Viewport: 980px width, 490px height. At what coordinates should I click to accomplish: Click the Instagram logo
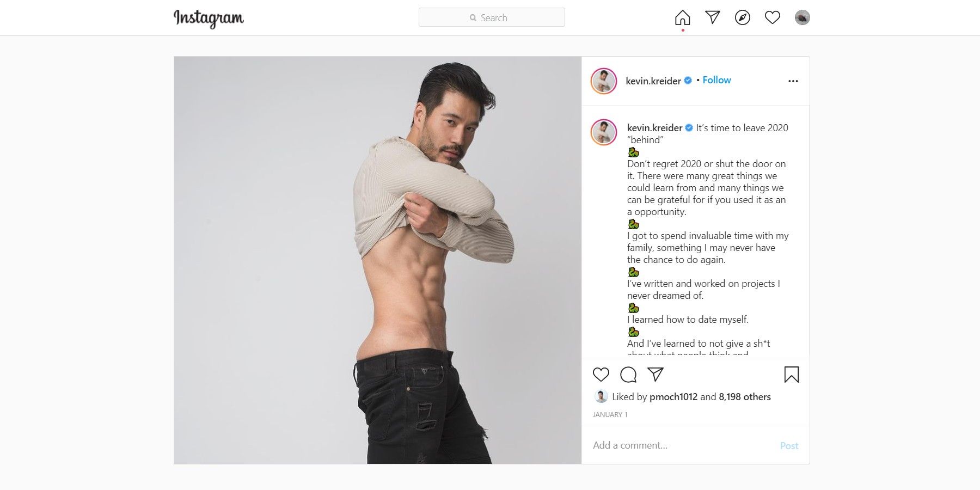pyautogui.click(x=209, y=19)
